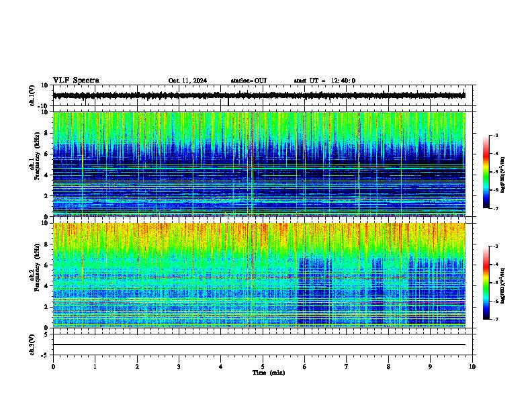
Task: Click inside the ch.2 spectrogram panel
Action: [x=259, y=275]
